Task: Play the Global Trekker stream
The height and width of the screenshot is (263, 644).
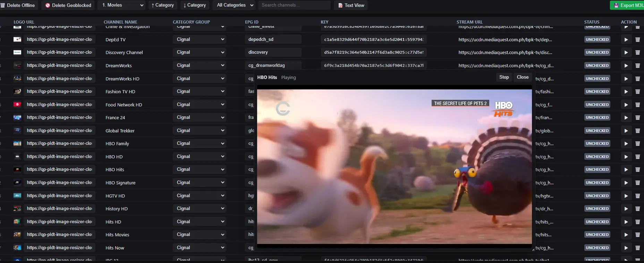Action: 626,131
